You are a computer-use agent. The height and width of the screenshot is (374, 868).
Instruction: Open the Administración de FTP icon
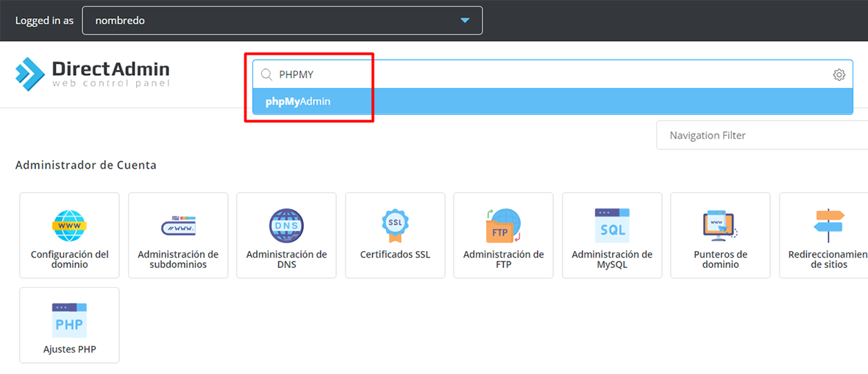pos(503,226)
